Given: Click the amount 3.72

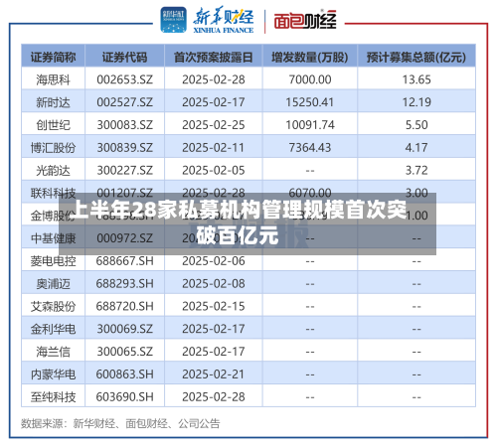Looking at the screenshot, I should point(416,171).
